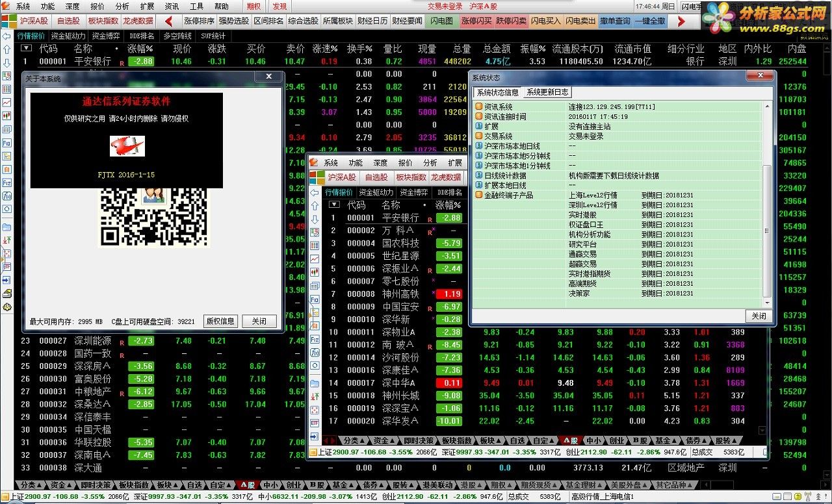Select the 多空阵线 tab in the main window
Viewport: 832px width, 504px height.
(x=177, y=36)
